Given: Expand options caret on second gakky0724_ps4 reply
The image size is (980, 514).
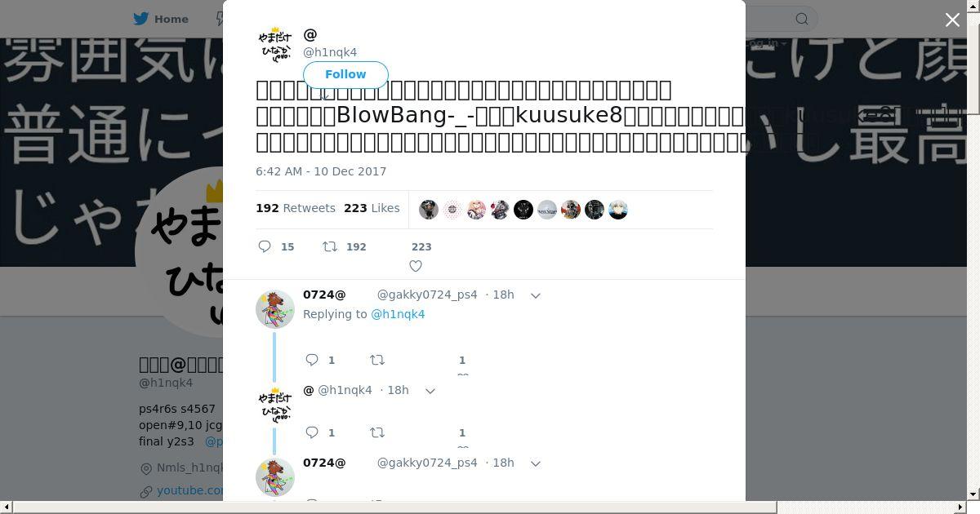Looking at the screenshot, I should click(536, 463).
